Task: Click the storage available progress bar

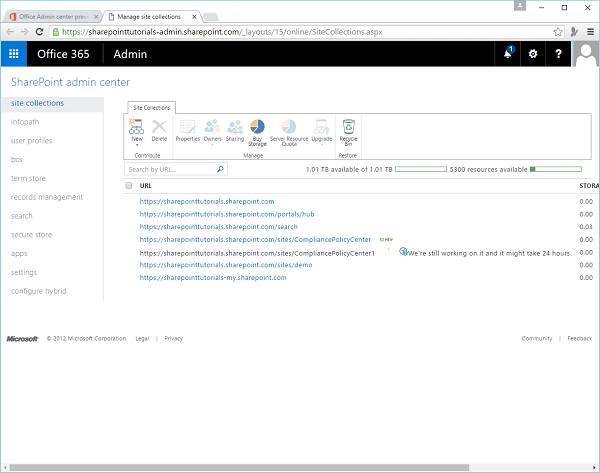Action: 420,170
